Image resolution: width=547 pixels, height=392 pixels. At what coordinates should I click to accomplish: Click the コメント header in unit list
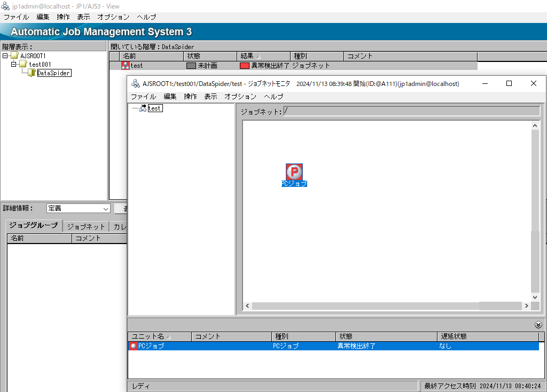click(x=232, y=336)
